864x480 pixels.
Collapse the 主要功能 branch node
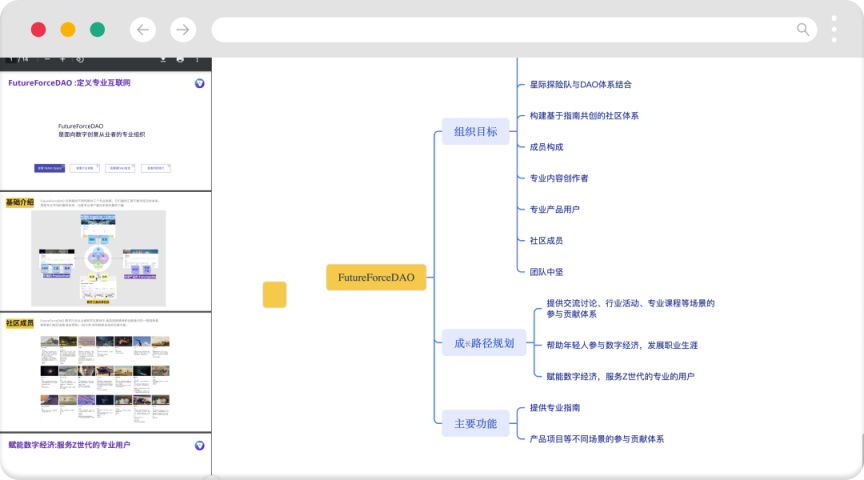pos(476,423)
